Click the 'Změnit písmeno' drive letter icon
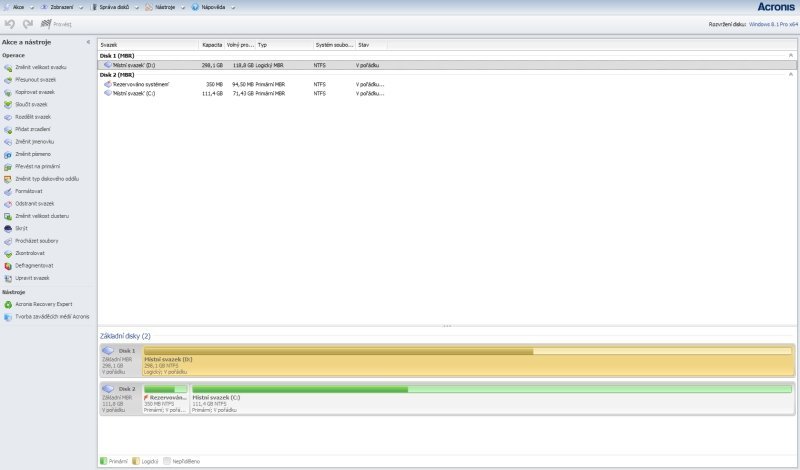Viewport: 800px width, 470px height. pyautogui.click(x=8, y=154)
